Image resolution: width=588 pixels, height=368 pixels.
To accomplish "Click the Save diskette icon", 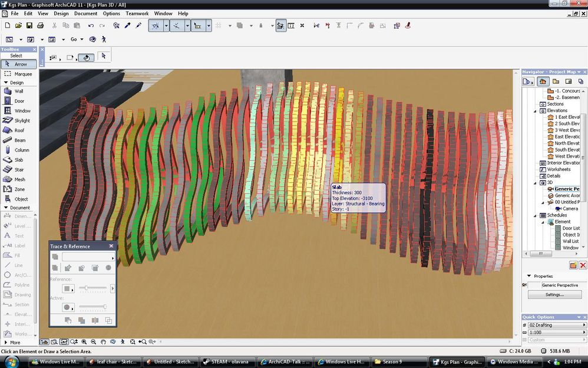I will [x=29, y=25].
